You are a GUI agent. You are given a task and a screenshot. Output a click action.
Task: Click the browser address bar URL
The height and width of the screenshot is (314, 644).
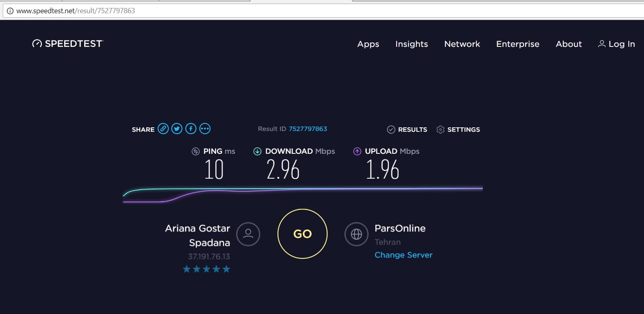[x=75, y=11]
